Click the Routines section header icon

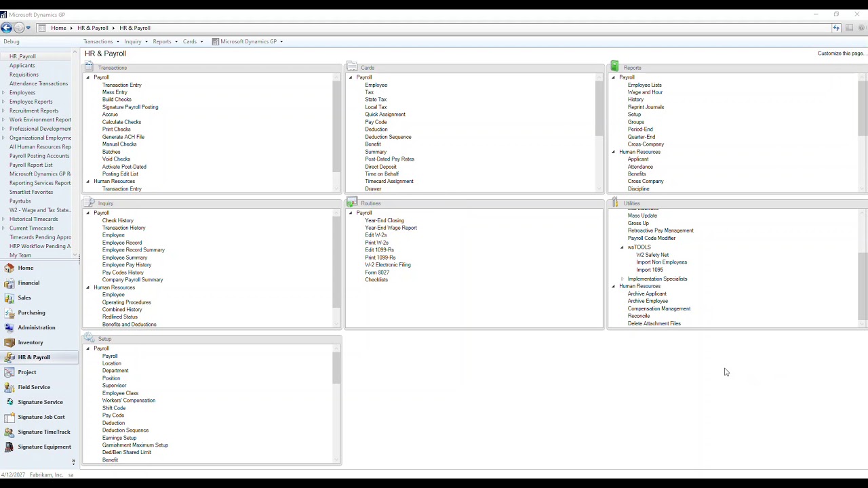352,202
